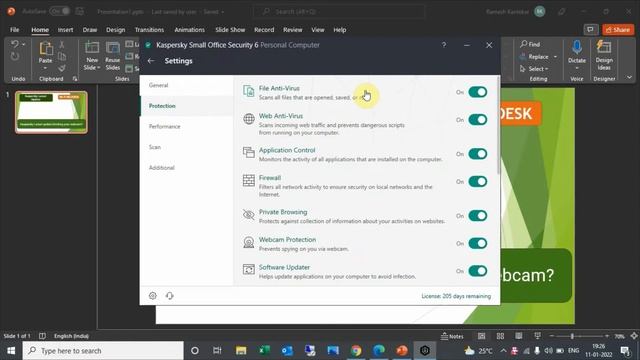
Task: Disable the Web Anti-Virus switch
Action: coord(478,120)
